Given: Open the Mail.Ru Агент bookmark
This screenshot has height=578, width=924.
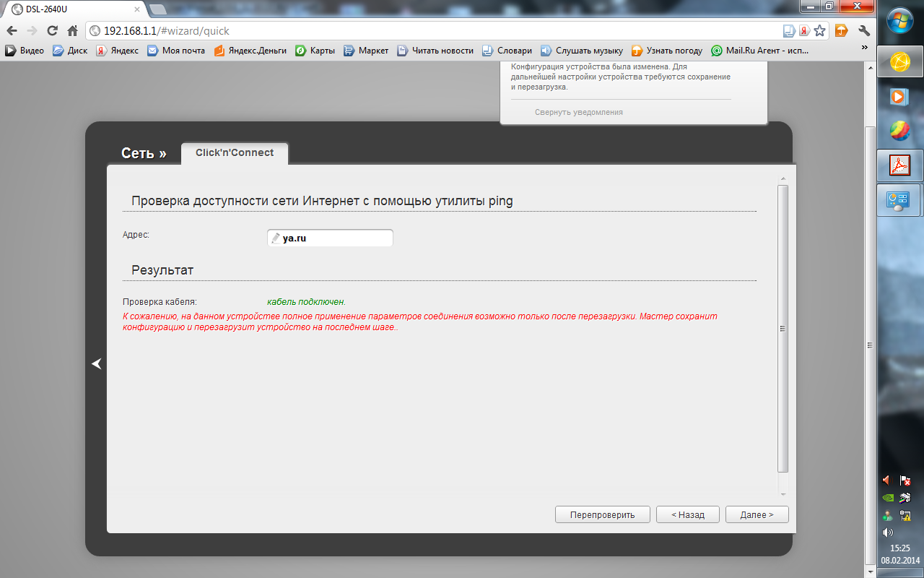Looking at the screenshot, I should click(x=760, y=51).
